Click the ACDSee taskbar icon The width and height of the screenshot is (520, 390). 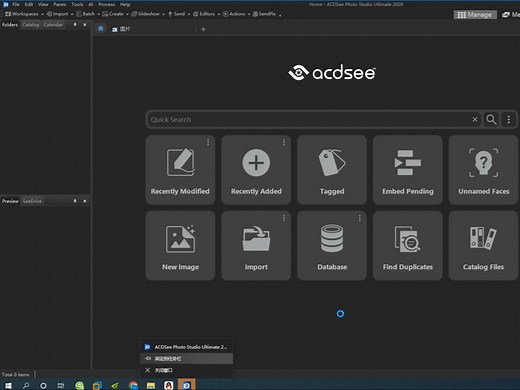point(186,385)
